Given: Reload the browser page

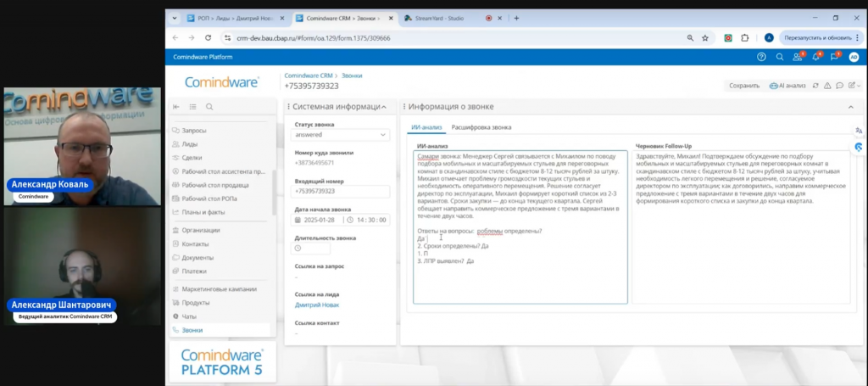Looking at the screenshot, I should [x=209, y=37].
